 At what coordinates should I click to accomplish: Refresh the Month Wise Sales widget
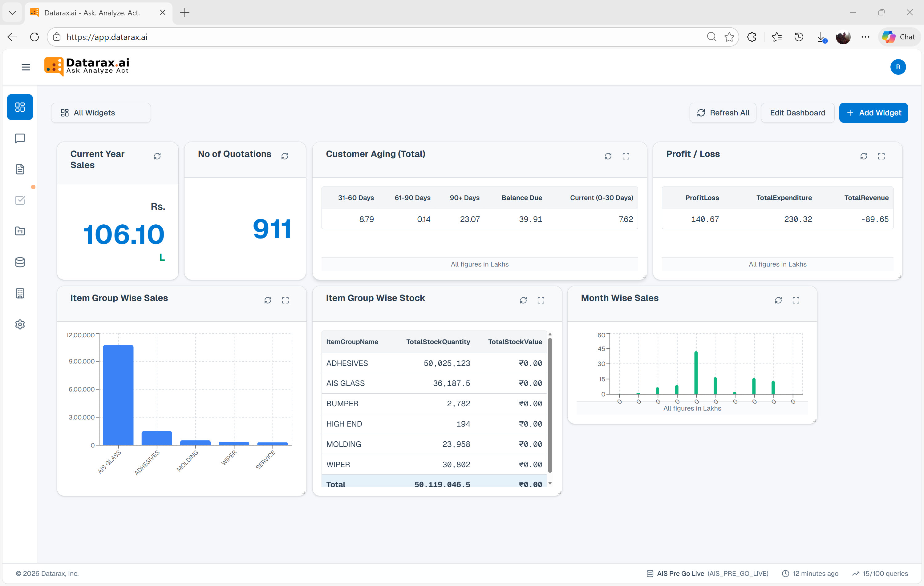779,300
